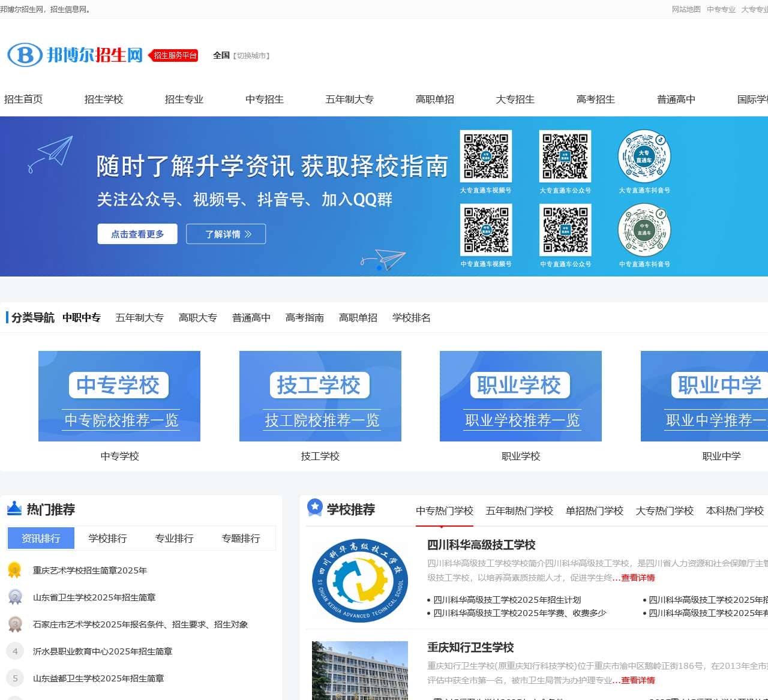
Task: Click the 学校推荐 star badge icon
Action: tap(314, 507)
